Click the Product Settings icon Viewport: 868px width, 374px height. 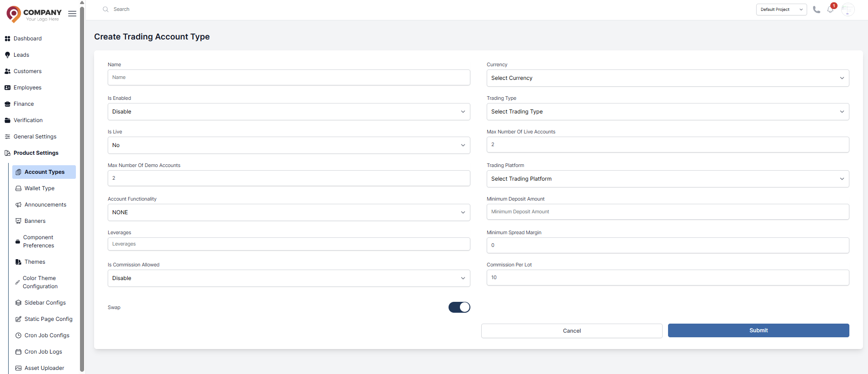(x=7, y=153)
